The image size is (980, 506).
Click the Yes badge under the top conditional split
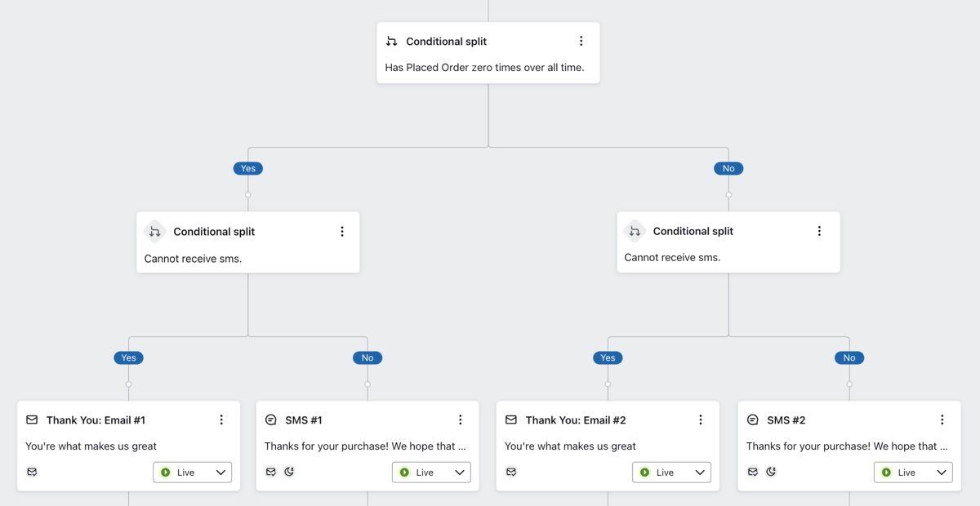pyautogui.click(x=247, y=167)
